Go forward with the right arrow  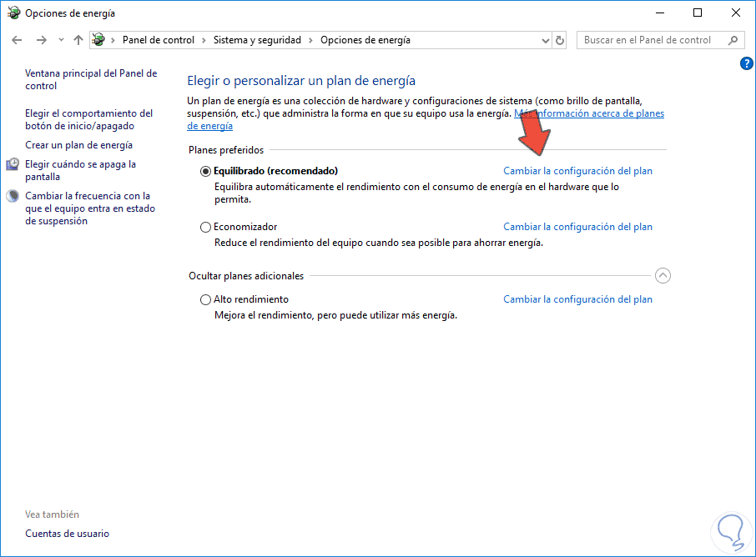(42, 40)
